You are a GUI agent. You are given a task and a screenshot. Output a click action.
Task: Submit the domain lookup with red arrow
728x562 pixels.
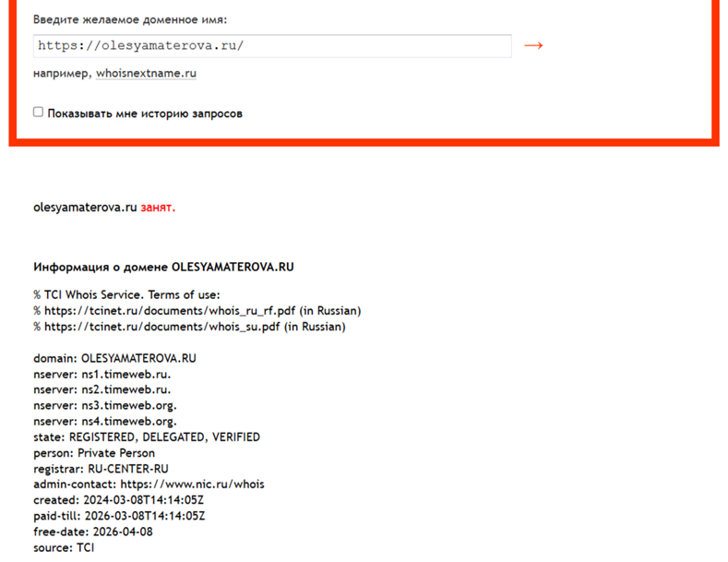[533, 45]
